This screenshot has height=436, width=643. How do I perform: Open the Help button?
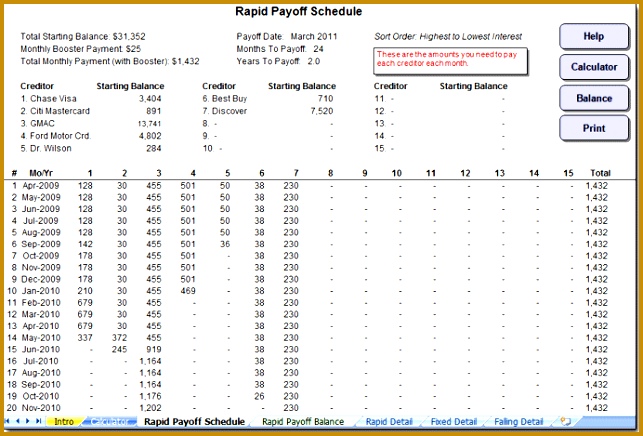(594, 37)
